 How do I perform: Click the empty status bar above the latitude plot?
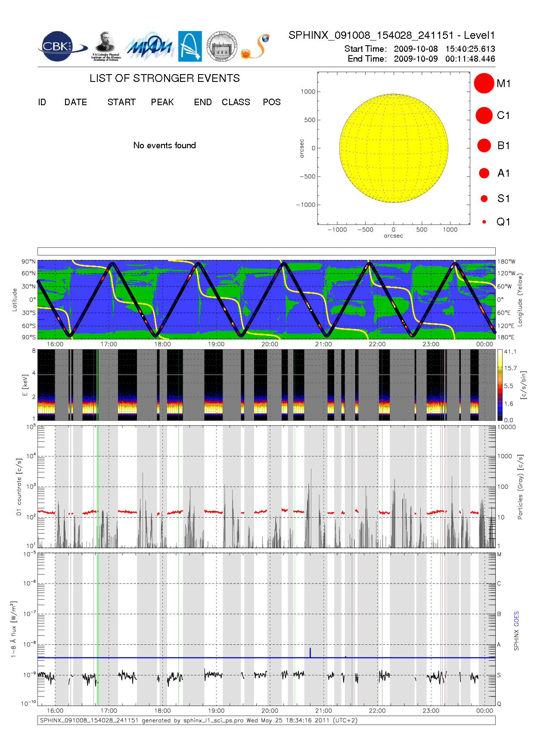coord(266,251)
